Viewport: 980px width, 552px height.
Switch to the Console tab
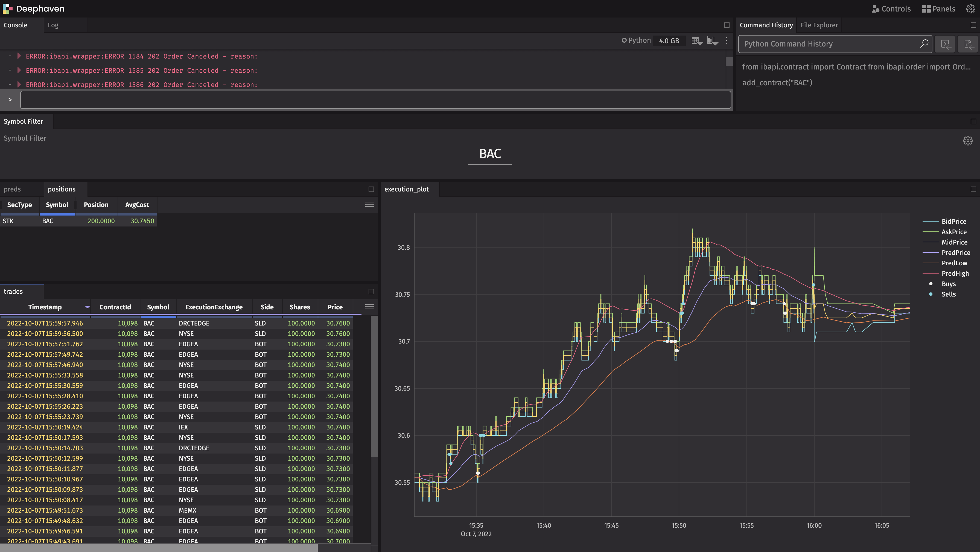coord(16,25)
